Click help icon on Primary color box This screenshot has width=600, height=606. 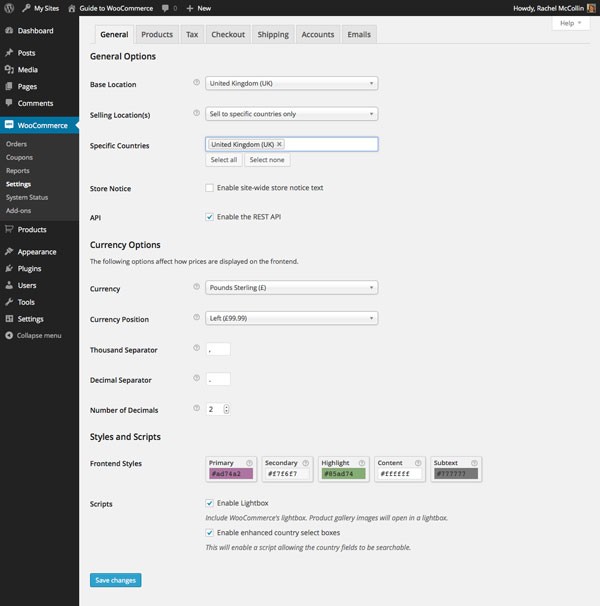[x=249, y=463]
